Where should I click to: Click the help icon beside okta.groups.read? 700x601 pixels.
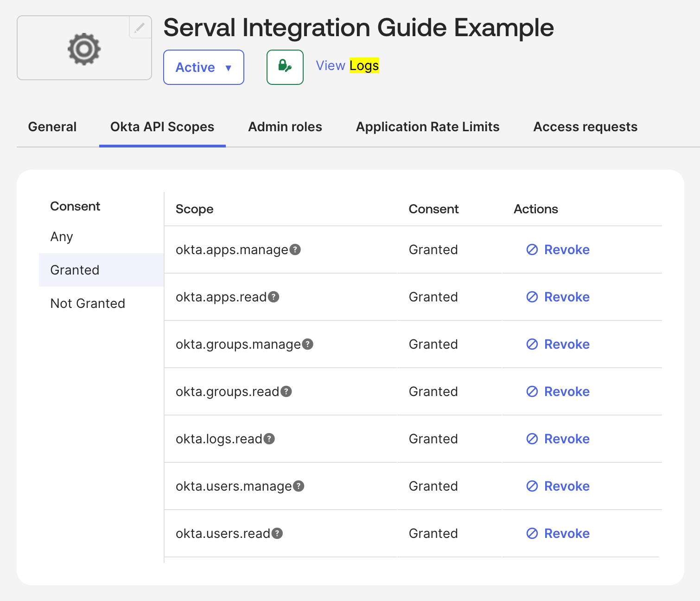click(286, 391)
